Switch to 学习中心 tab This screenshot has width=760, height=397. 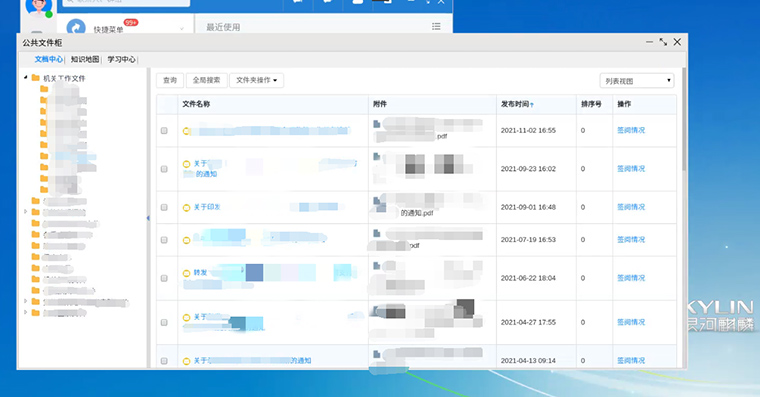(121, 59)
